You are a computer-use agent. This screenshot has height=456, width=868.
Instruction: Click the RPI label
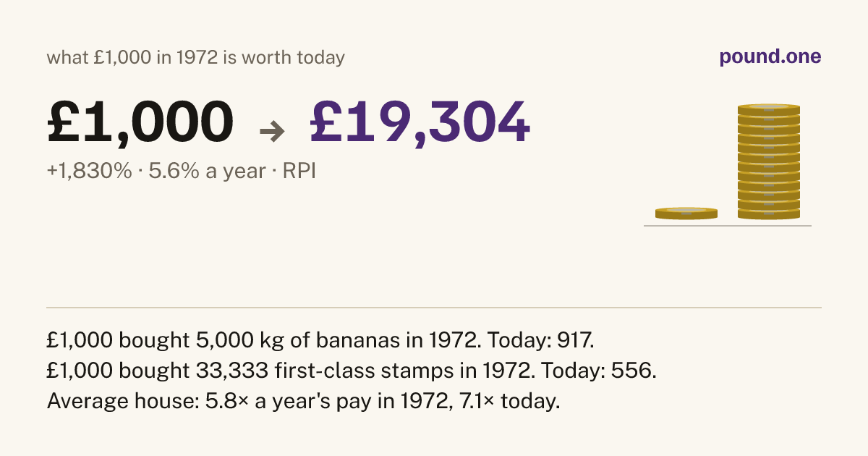pyautogui.click(x=299, y=172)
